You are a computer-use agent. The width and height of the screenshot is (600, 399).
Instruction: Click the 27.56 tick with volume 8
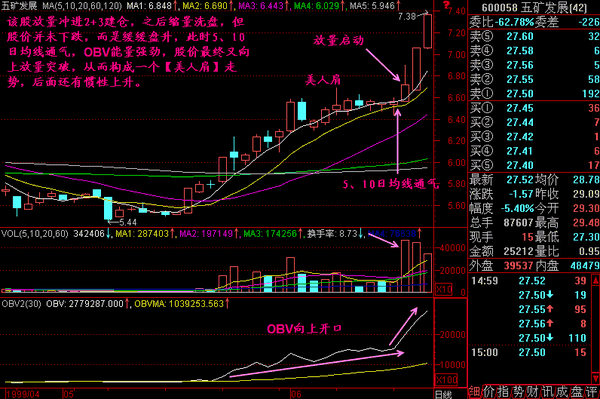click(x=553, y=324)
